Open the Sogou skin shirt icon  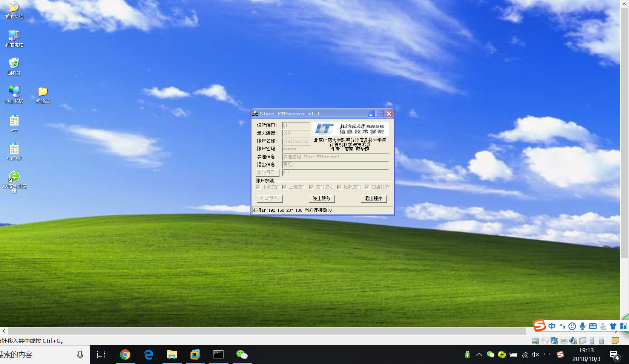613,326
